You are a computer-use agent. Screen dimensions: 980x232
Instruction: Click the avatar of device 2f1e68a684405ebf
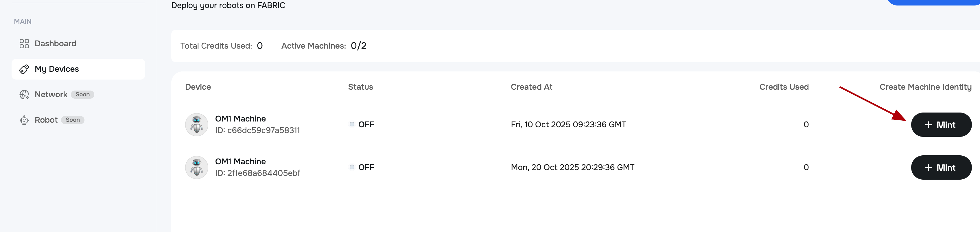196,167
